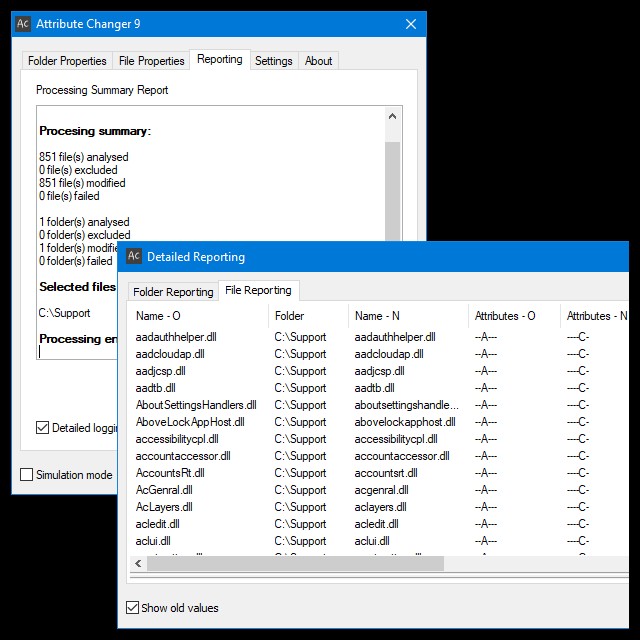Switch to the Folder Reporting tab
640x640 pixels.
click(x=173, y=292)
